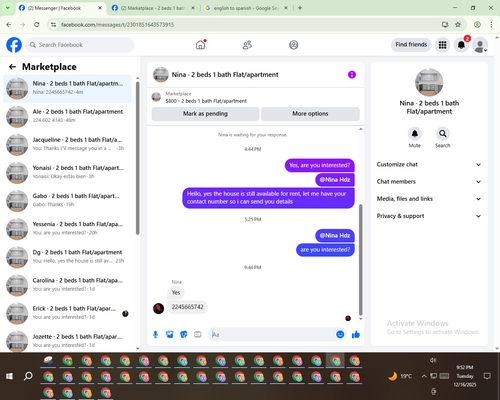Viewport: 500px width, 400px height.
Task: Open the Ale conversation in list
Action: (67, 117)
